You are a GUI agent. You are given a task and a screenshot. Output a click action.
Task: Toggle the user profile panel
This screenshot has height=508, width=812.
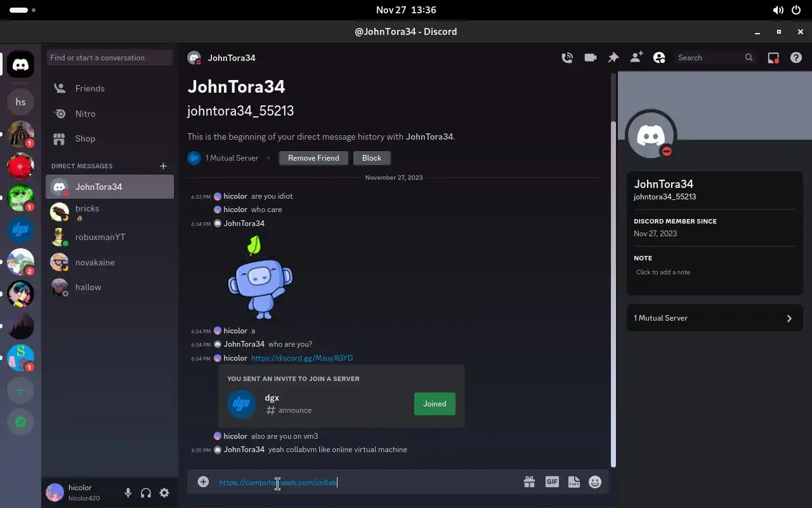click(x=659, y=58)
